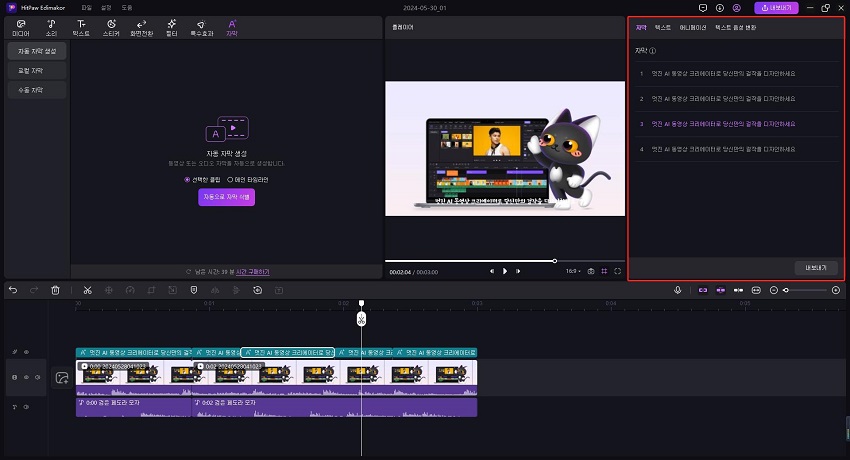Open the 소리 (Audio) tab

click(51, 28)
